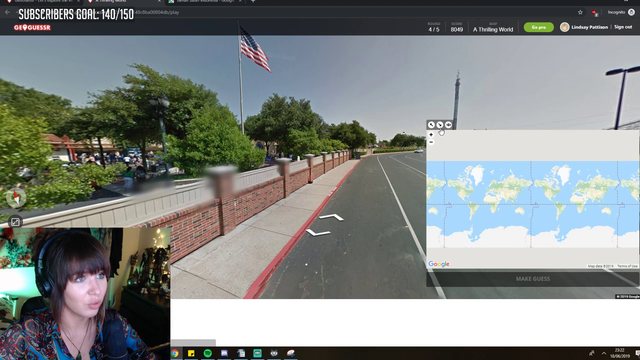Open the Incognito profile indicator
640x360 pixels.
tap(621, 12)
